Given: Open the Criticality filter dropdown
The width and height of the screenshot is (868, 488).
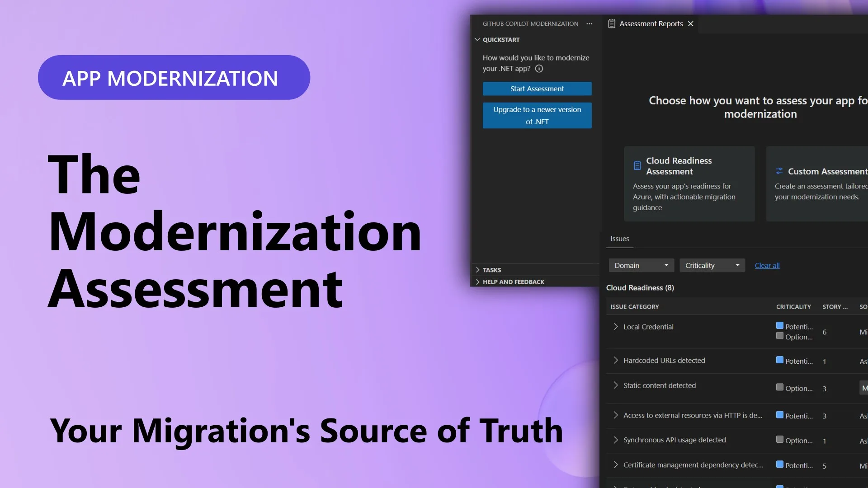Looking at the screenshot, I should click(712, 265).
